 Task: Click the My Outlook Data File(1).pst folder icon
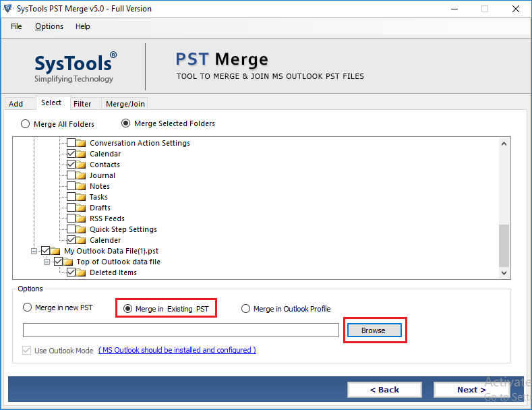56,251
